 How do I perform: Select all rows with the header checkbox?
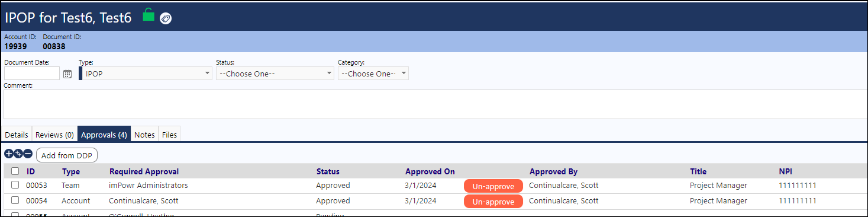click(x=15, y=171)
